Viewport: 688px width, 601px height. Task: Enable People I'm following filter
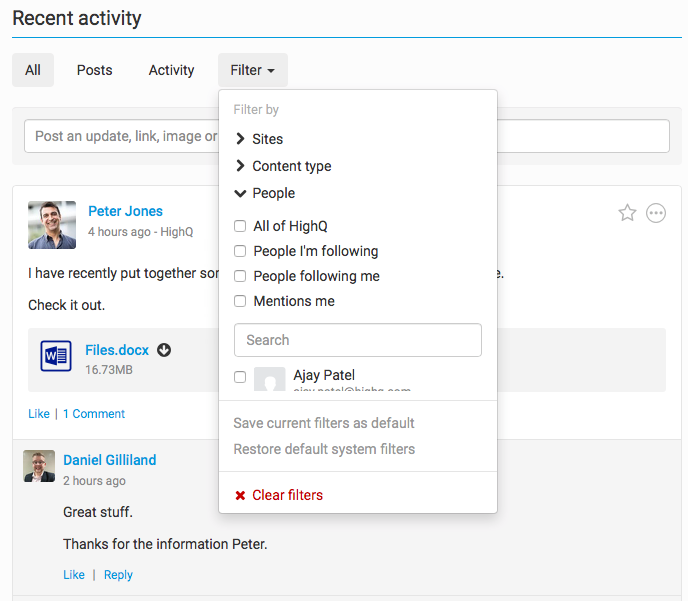click(240, 251)
